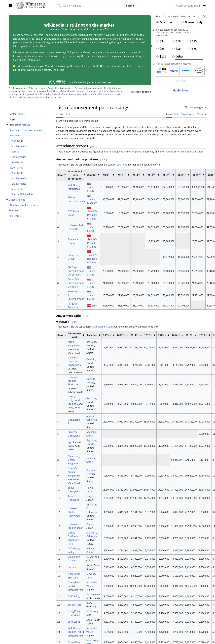Open the Tools dropdown menu
This screenshot has width=215, height=644.
pos(202,115)
